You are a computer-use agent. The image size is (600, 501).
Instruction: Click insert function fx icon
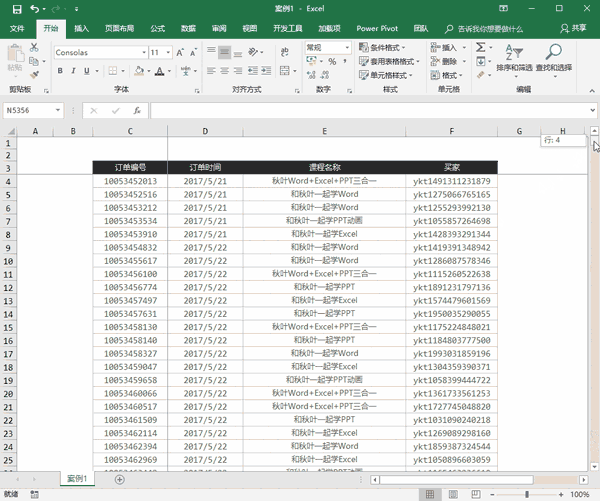[137, 111]
